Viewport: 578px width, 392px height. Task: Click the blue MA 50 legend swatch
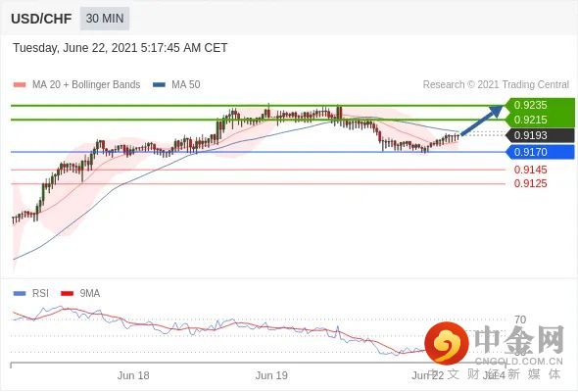159,84
